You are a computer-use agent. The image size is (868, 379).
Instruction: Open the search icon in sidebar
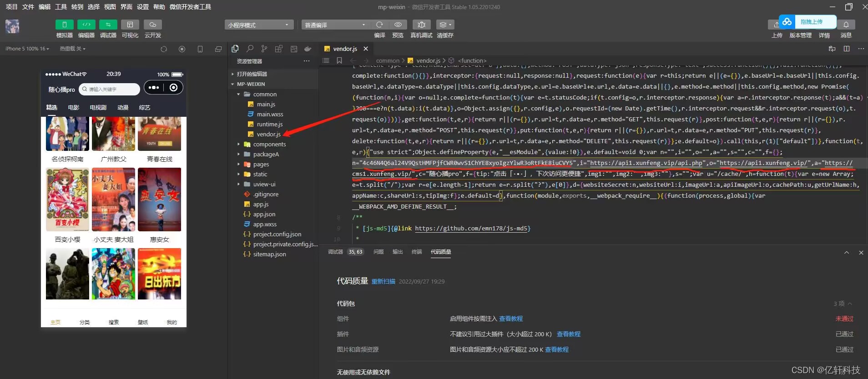pyautogui.click(x=250, y=49)
